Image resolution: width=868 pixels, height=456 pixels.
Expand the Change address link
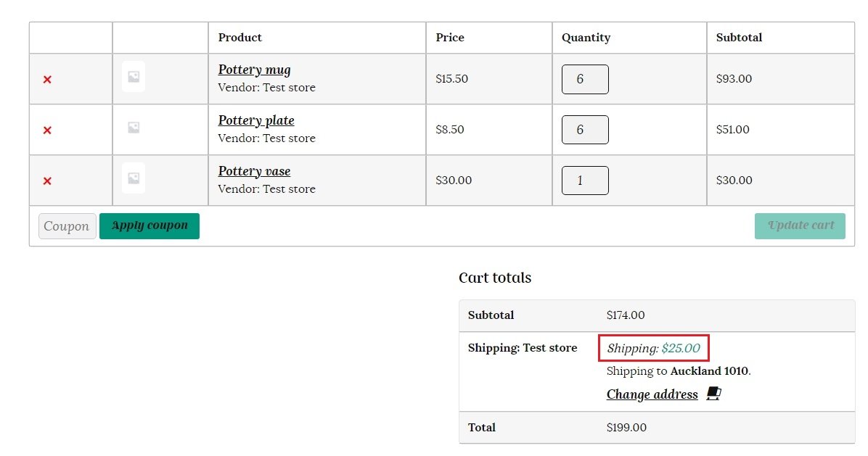(x=652, y=394)
